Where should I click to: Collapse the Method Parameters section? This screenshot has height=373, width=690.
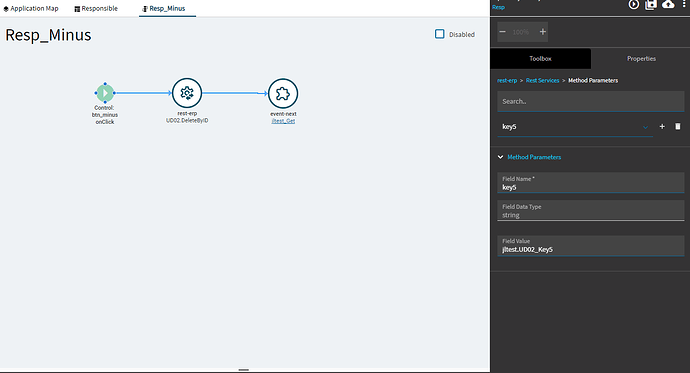pyautogui.click(x=500, y=157)
